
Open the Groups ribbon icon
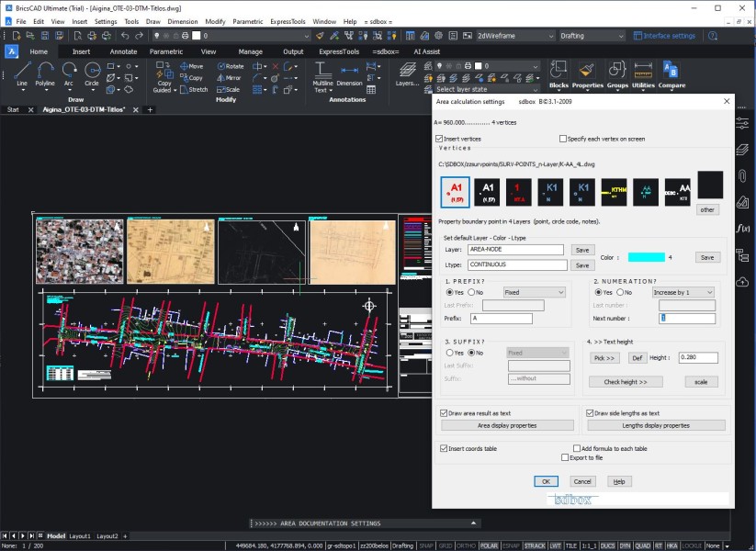pos(617,74)
